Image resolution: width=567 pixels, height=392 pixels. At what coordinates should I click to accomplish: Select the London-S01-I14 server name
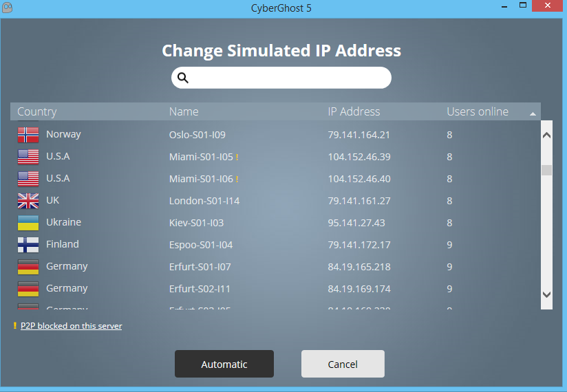tap(204, 202)
